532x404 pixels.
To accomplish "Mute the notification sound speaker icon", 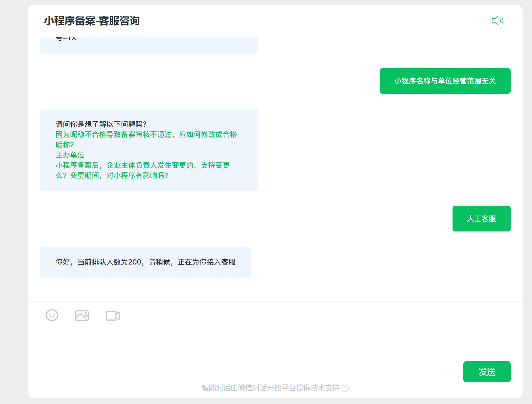I will [497, 20].
